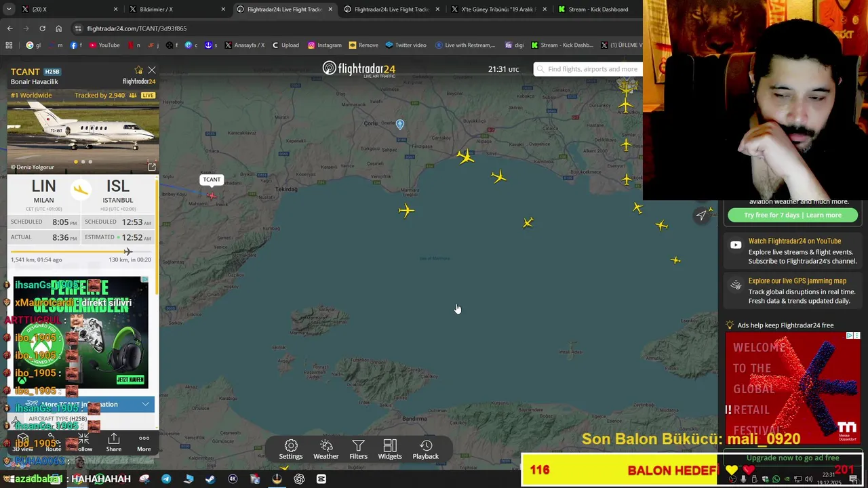
Task: Select the red TCANT aircraft on map
Action: tap(212, 196)
